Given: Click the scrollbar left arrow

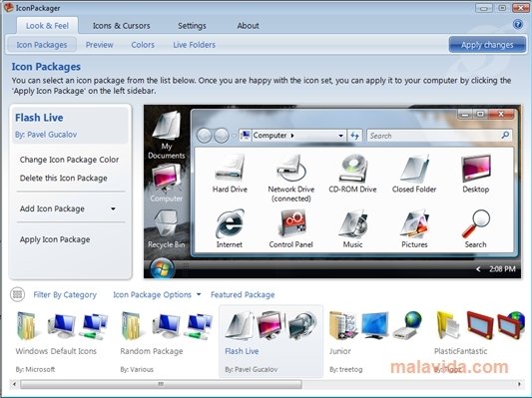Looking at the screenshot, I should pyautogui.click(x=14, y=384).
